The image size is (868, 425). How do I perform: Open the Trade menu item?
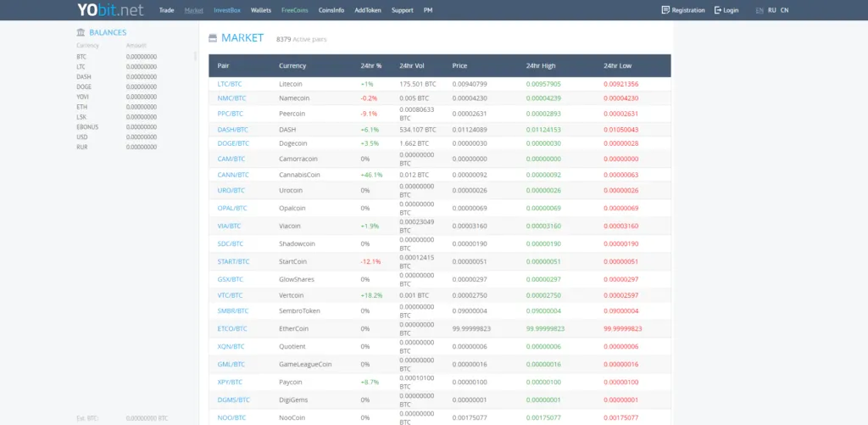(x=167, y=10)
